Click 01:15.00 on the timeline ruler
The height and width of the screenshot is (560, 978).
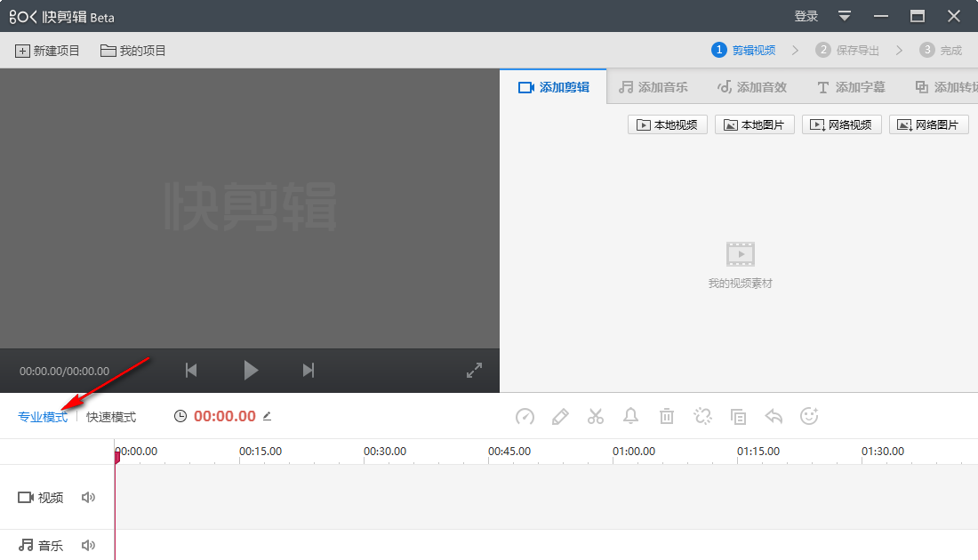coord(758,451)
